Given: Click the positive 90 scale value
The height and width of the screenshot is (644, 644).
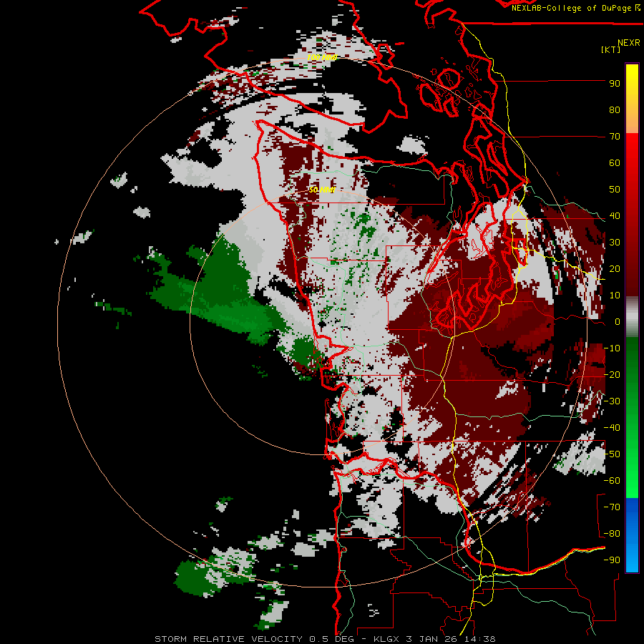Looking at the screenshot, I should point(615,84).
